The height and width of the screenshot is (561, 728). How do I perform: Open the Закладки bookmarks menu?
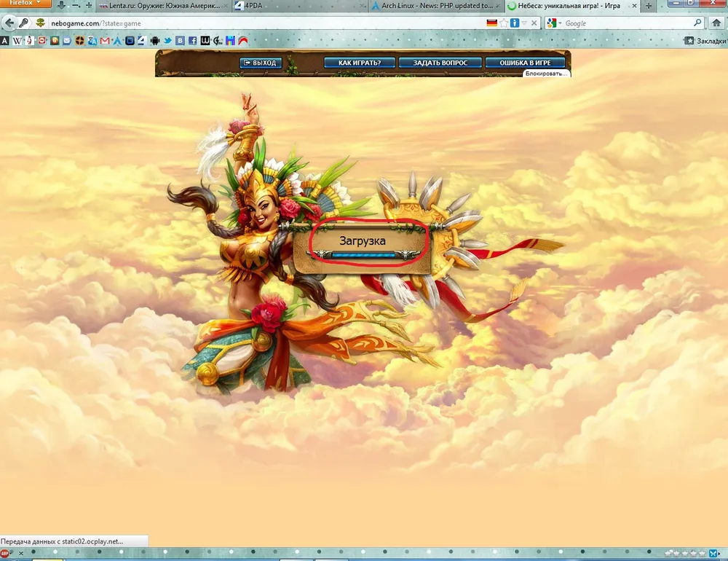705,41
